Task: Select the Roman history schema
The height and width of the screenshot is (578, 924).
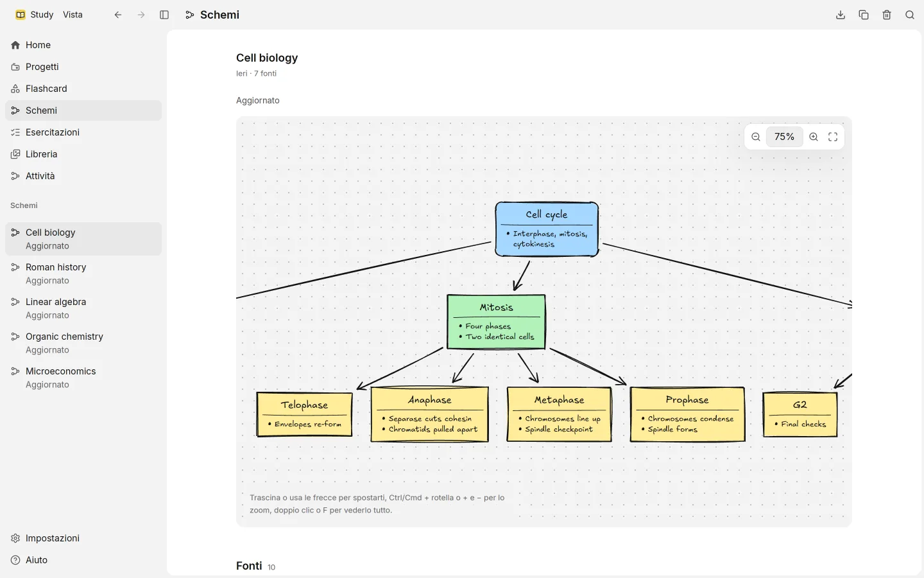Action: click(83, 274)
